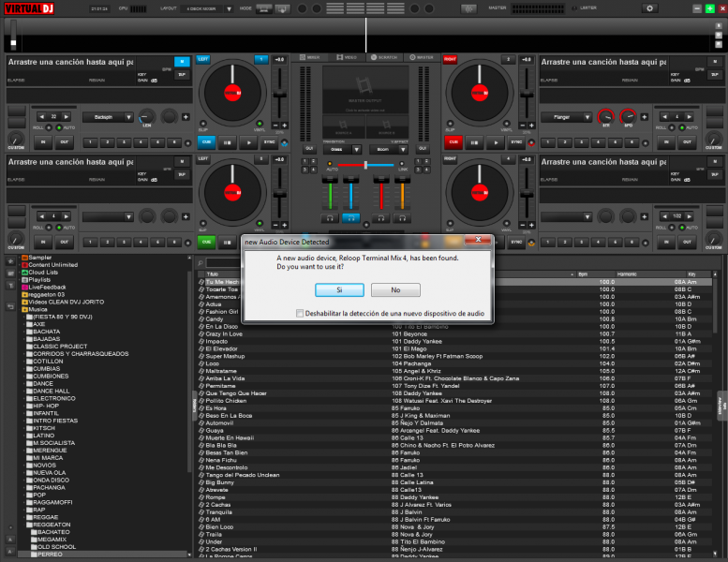Halve deck 1 loop size with left arrow
This screenshot has height=562, width=728.
pos(42,117)
